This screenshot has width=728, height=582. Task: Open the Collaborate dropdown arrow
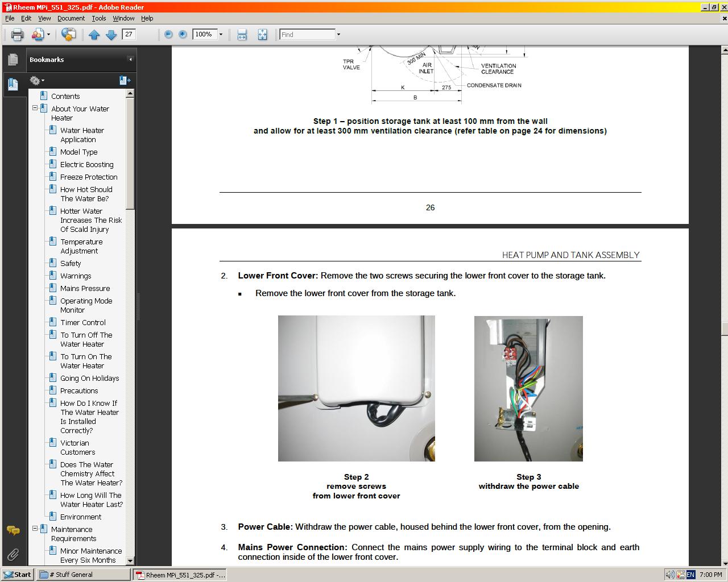pos(48,35)
